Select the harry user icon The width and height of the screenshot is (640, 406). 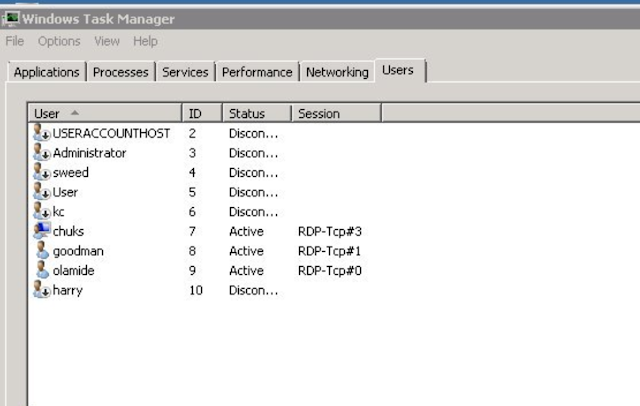coord(41,290)
